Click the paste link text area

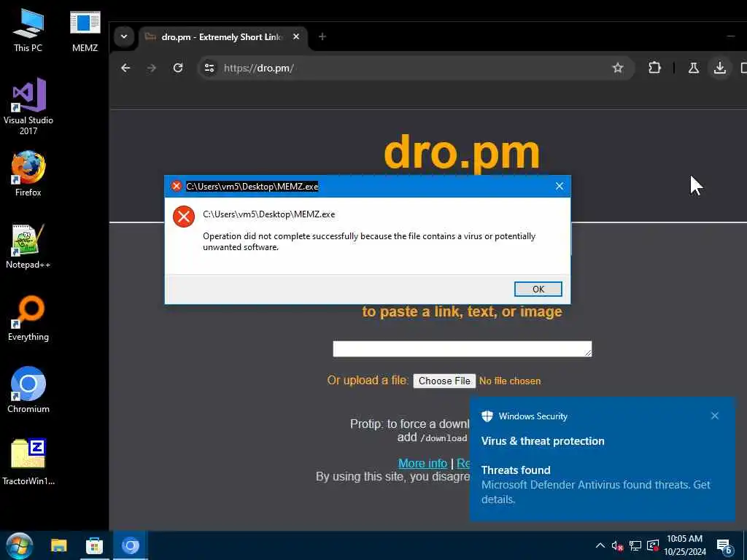point(462,349)
